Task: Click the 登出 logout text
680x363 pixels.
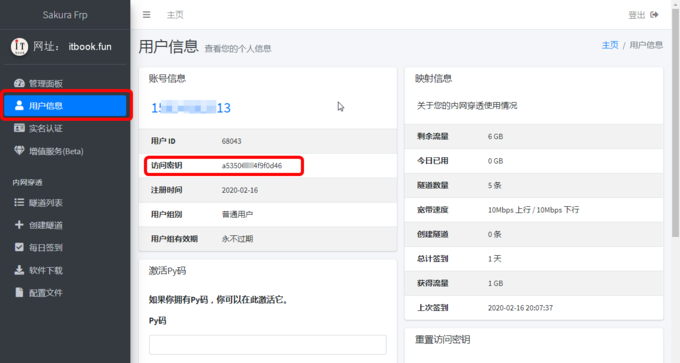Action: [637, 15]
